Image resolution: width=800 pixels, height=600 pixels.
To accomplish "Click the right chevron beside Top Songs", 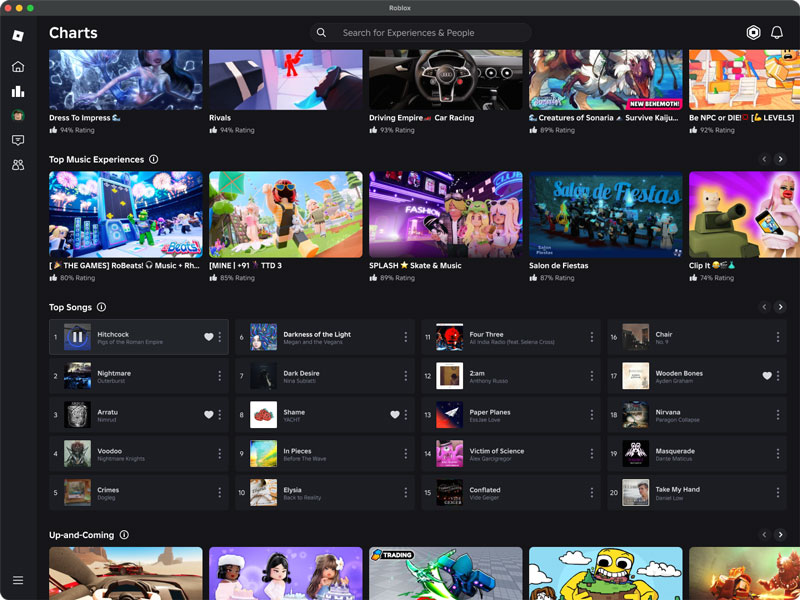I will pos(781,307).
